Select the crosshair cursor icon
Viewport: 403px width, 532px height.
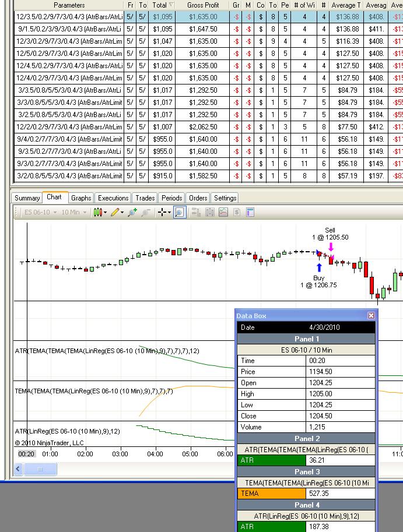point(162,213)
